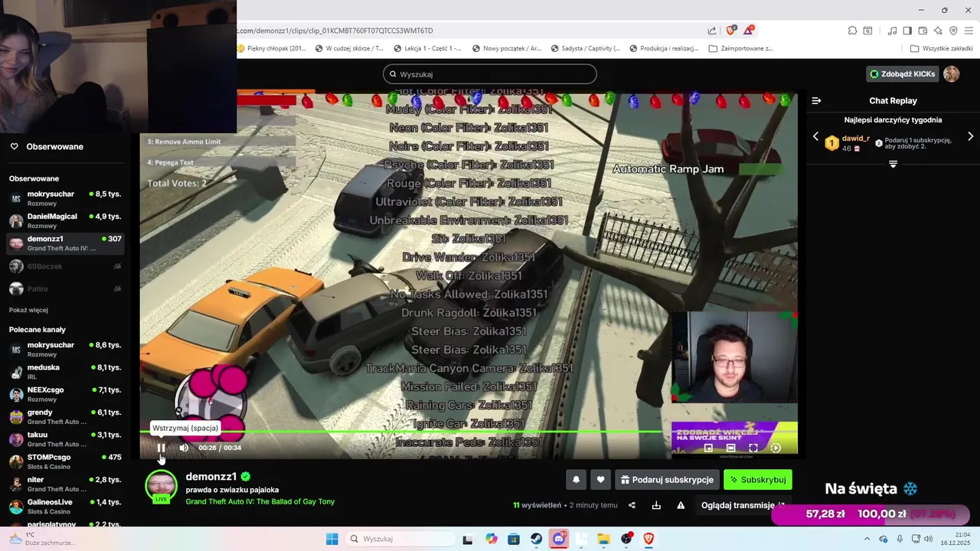Report the clip via warning icon
The image size is (980, 551).
[x=681, y=505]
